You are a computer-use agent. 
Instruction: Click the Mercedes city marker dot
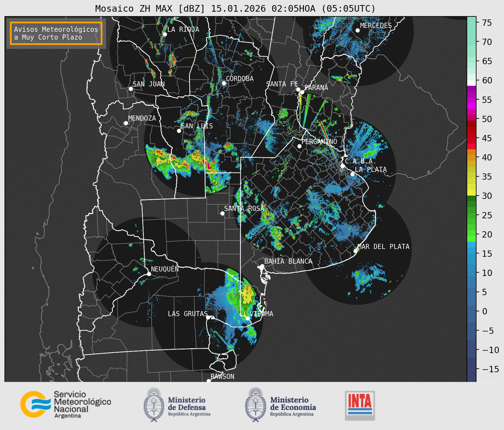coord(358,31)
